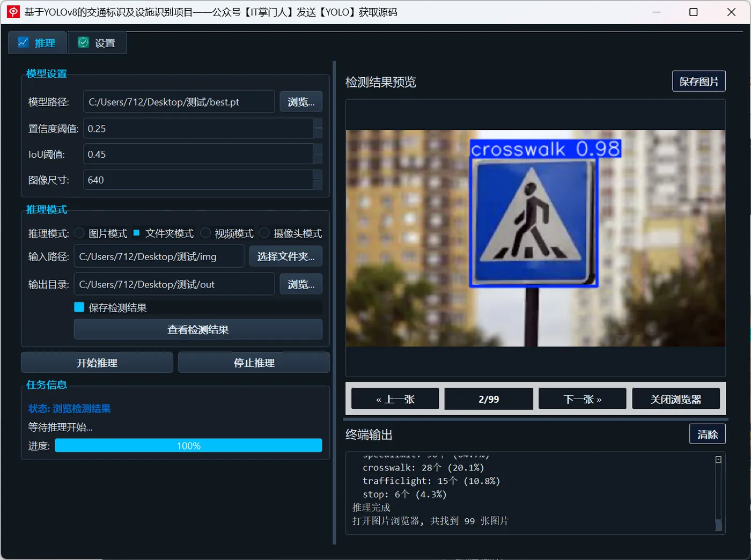Viewport: 751px width, 560px height.
Task: Increase the IoU阈值 spinner value
Action: [318, 149]
